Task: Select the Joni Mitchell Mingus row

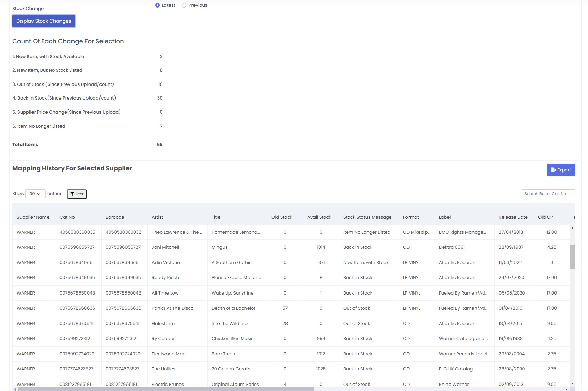Action: 219,247
